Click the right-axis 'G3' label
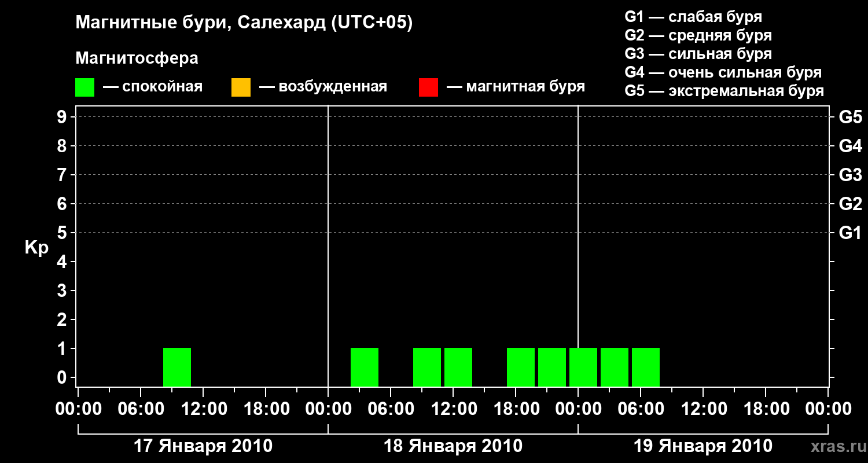 pyautogui.click(x=850, y=175)
